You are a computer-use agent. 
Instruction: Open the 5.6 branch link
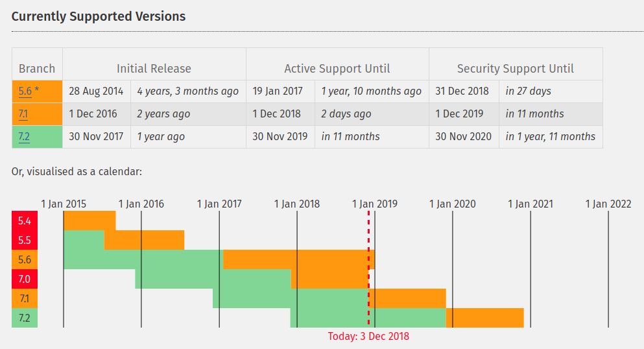[x=25, y=91]
